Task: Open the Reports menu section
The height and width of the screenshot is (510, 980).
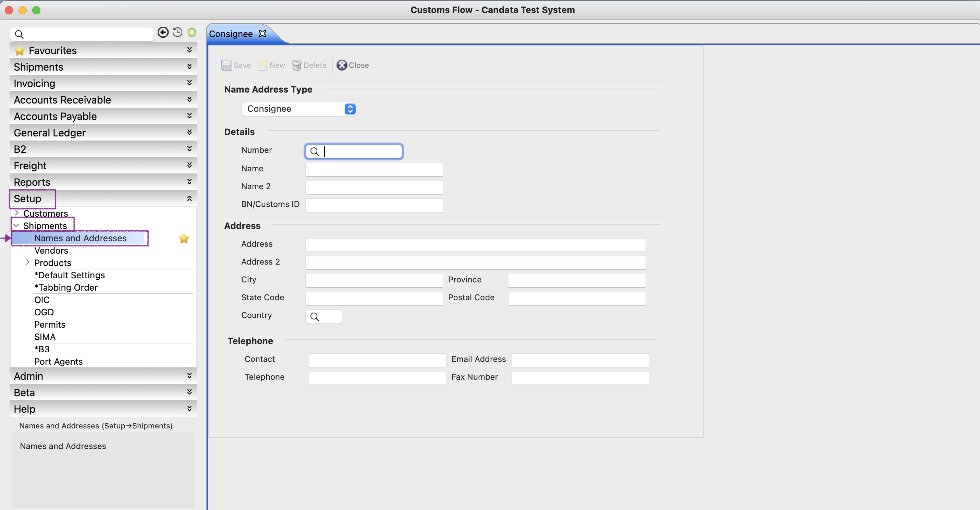Action: pos(103,182)
